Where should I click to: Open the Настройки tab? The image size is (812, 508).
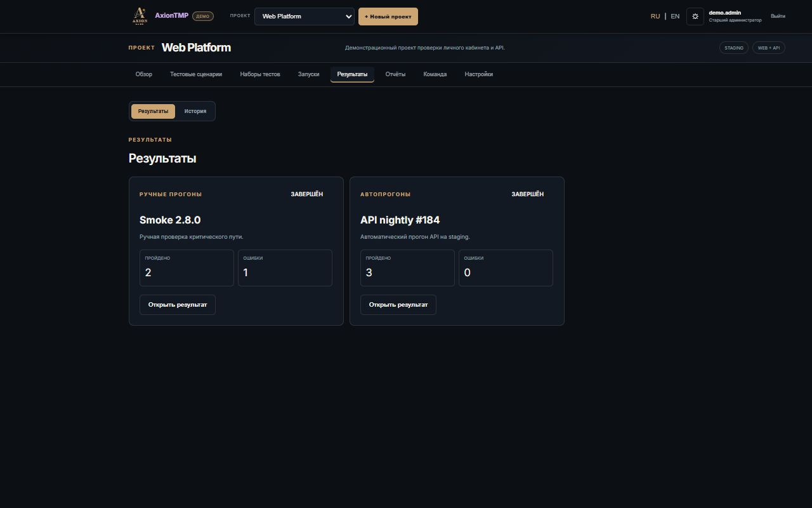click(479, 74)
